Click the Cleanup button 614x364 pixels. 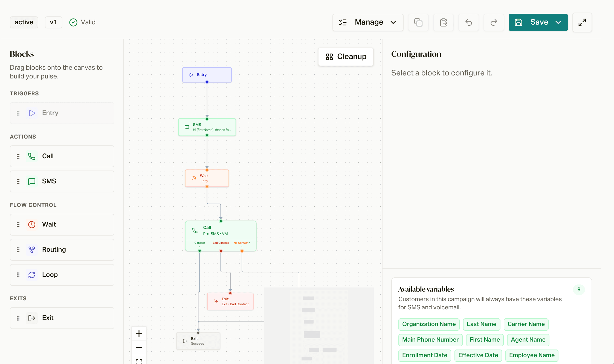[x=346, y=57]
